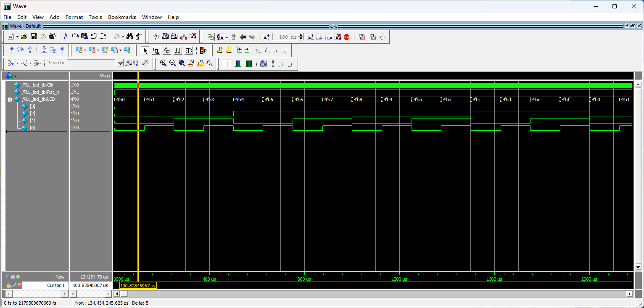This screenshot has width=644, height=308.
Task: Click the run length stepper arrows
Action: point(301,37)
